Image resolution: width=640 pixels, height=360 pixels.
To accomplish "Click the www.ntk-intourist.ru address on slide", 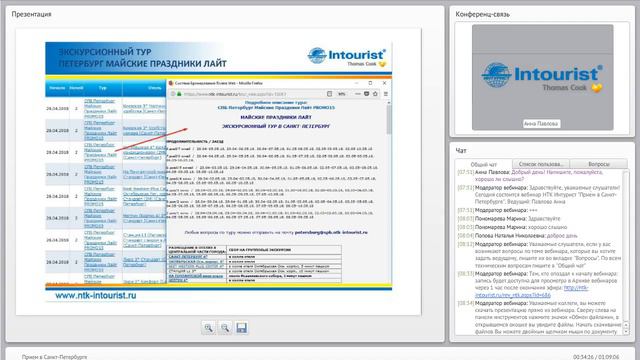I will click(96, 296).
